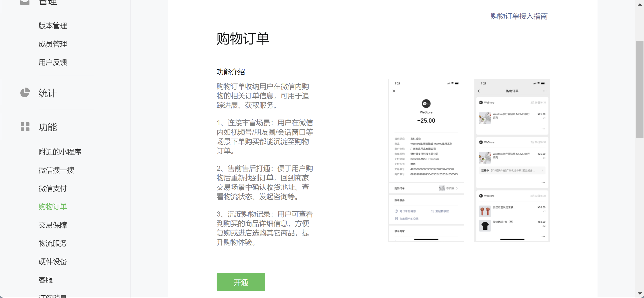Viewport: 644px width, 298px height.
Task: Click the scrollbar down arrow
Action: tap(639, 293)
